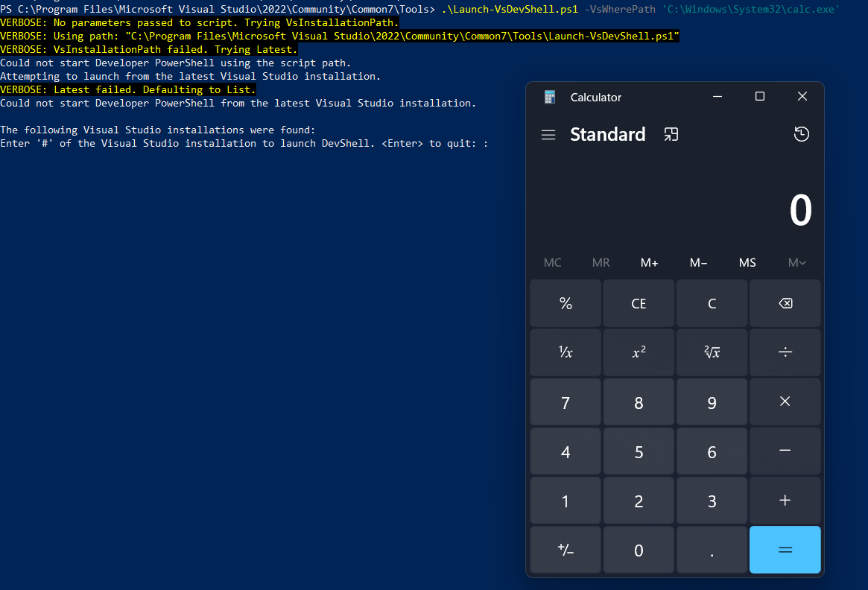This screenshot has height=590, width=868.
Task: Click the M+ memory add button
Action: pyautogui.click(x=650, y=263)
